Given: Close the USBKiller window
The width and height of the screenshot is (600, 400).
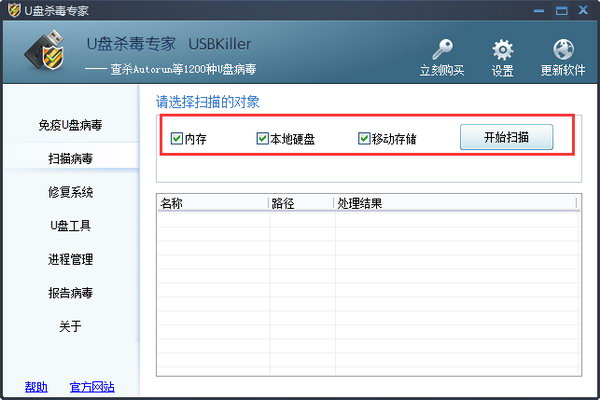Looking at the screenshot, I should coord(583,10).
